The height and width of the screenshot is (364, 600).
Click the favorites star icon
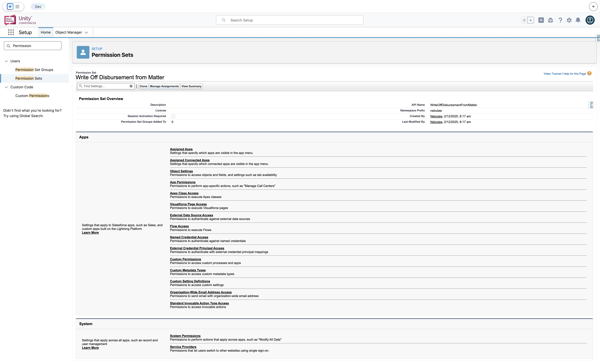[x=524, y=20]
